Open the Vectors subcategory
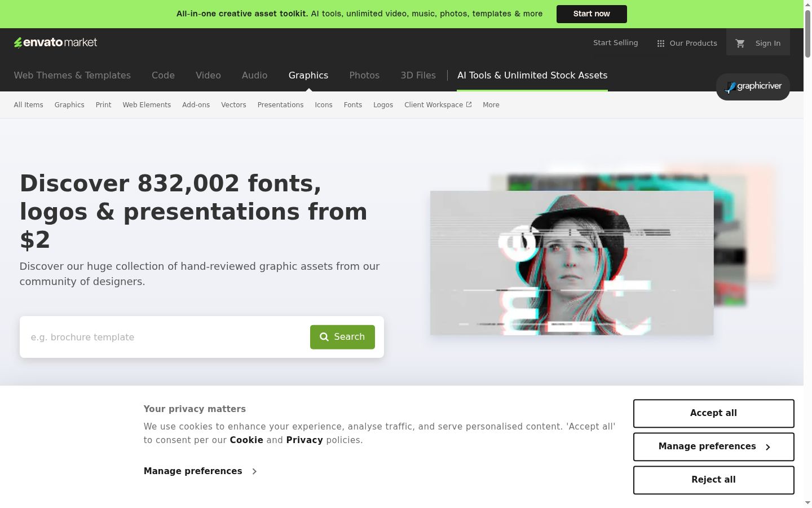812x508 pixels. tap(233, 105)
